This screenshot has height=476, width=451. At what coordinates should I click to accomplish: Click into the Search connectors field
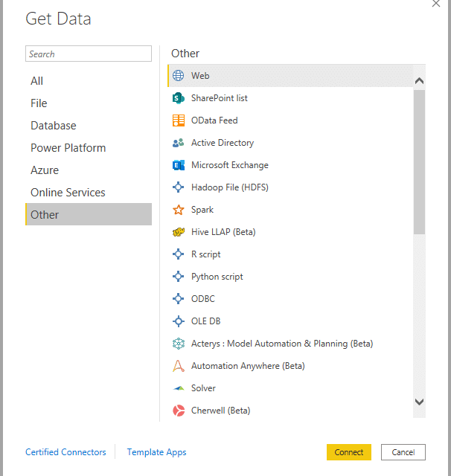[89, 54]
